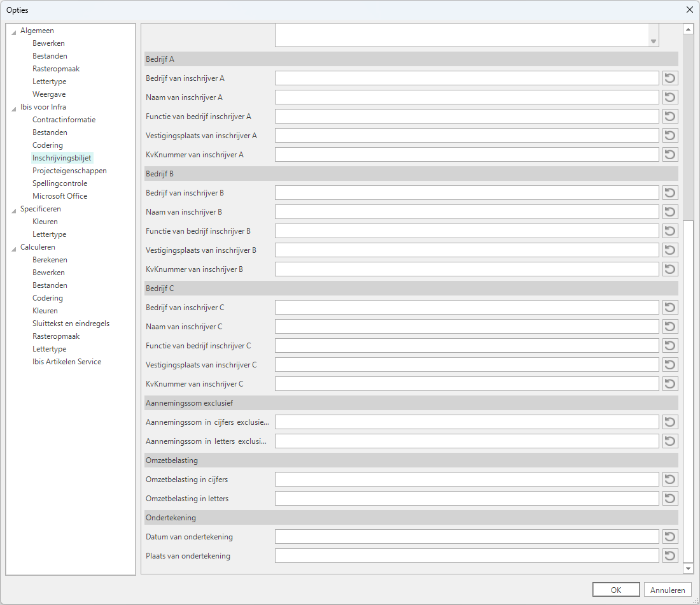This screenshot has width=700, height=605.
Task: Reset Plaats van ondertekening value
Action: tap(670, 556)
